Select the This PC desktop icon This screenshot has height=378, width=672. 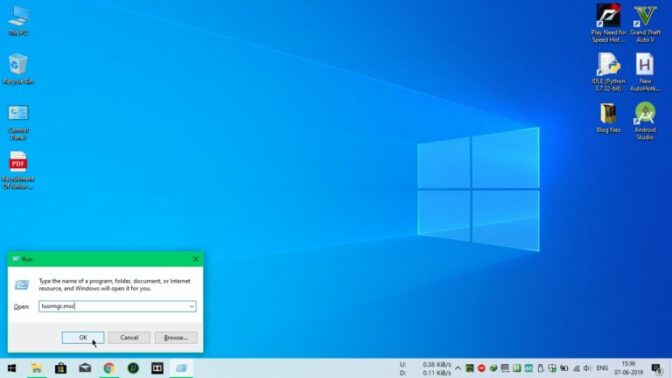pos(18,21)
